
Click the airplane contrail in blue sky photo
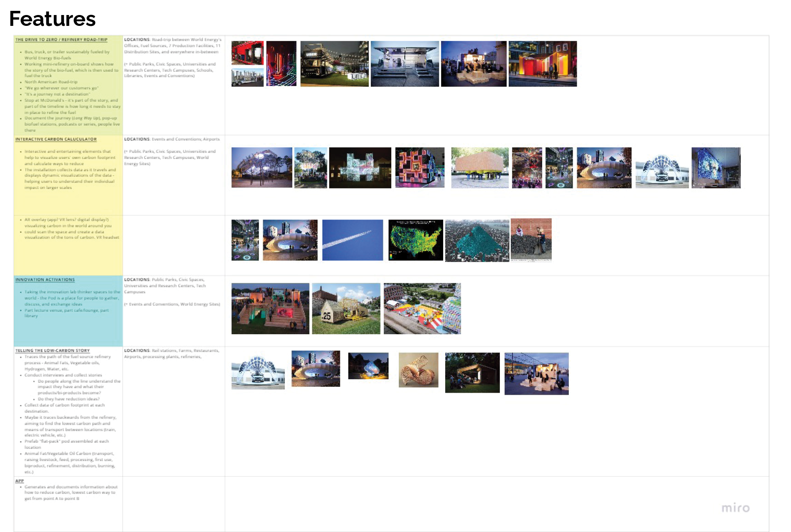pyautogui.click(x=352, y=240)
